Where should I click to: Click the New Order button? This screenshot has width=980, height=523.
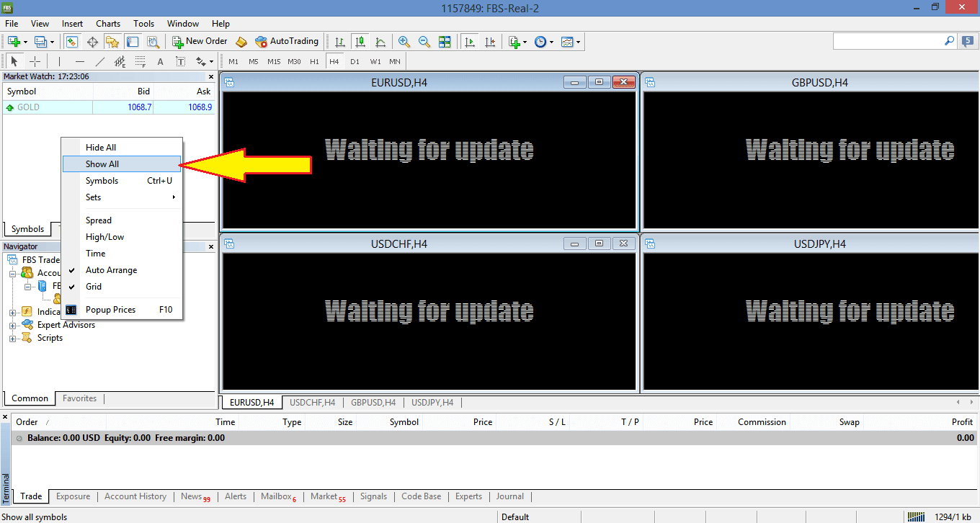pos(200,42)
